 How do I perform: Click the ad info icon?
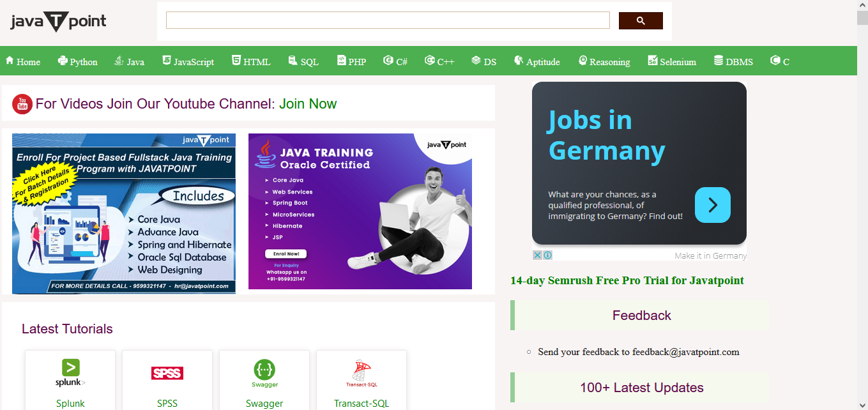[x=548, y=255]
